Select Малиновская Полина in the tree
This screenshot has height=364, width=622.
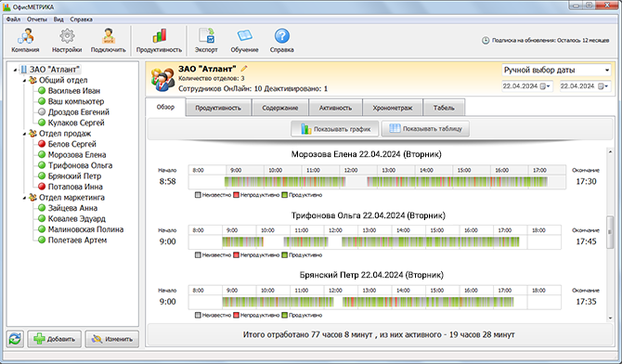point(85,229)
